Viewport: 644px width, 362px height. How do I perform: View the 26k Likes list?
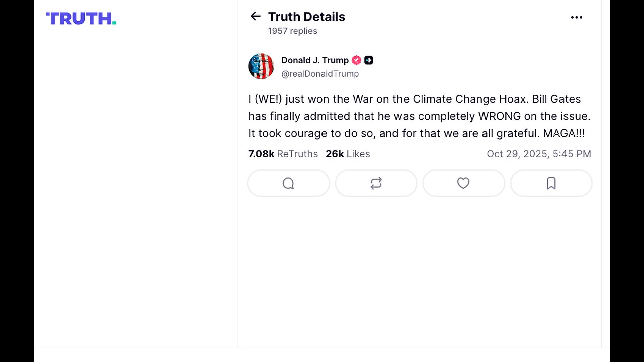(x=348, y=154)
